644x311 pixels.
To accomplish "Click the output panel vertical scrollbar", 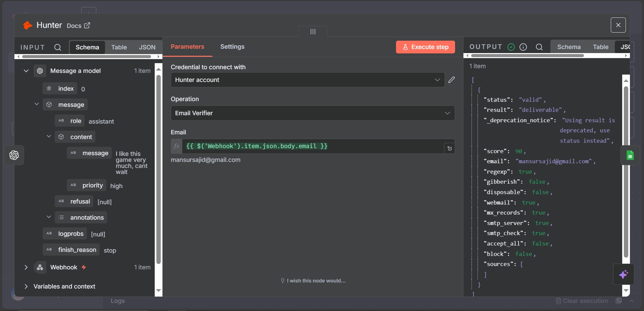I will (626, 172).
